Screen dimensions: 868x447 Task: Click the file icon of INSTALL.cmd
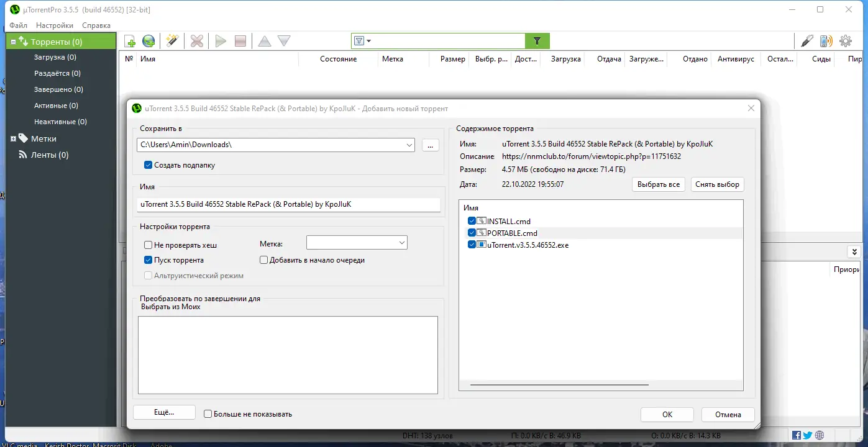click(481, 221)
